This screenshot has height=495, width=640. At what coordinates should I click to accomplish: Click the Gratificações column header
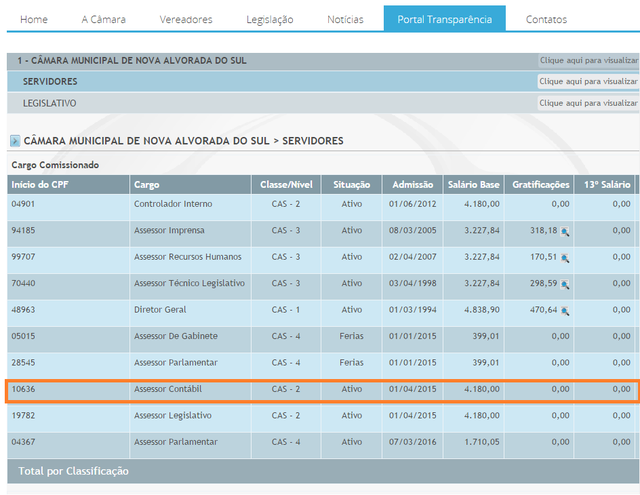coord(539,184)
